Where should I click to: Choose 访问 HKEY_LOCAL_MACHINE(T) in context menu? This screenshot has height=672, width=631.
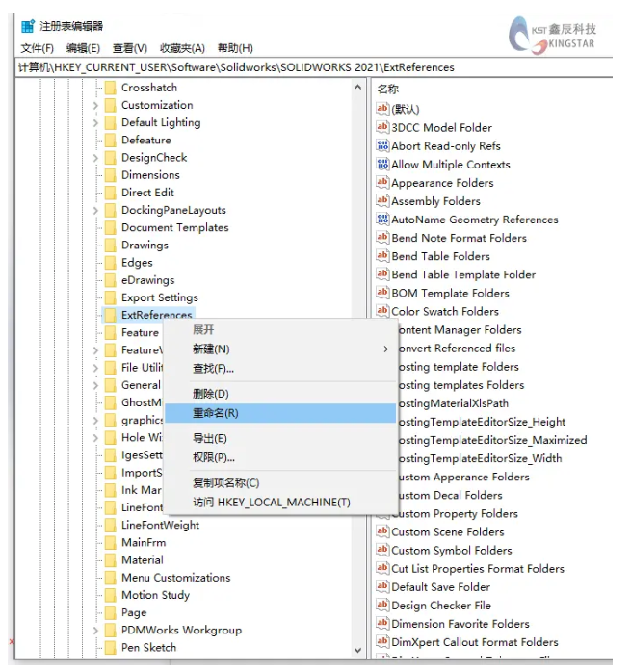280,502
